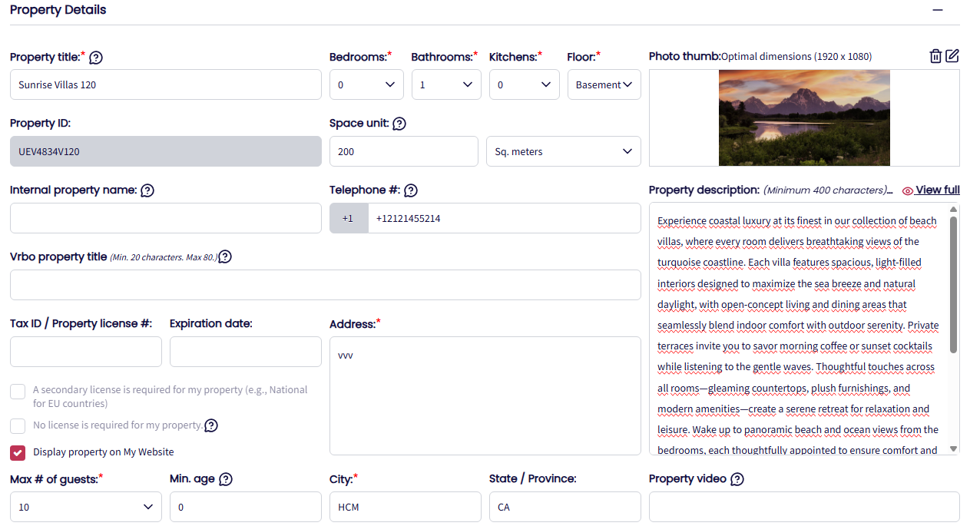Image resolution: width=980 pixels, height=526 pixels.
Task: Delete the photo thumbnail using trash icon
Action: [935, 56]
